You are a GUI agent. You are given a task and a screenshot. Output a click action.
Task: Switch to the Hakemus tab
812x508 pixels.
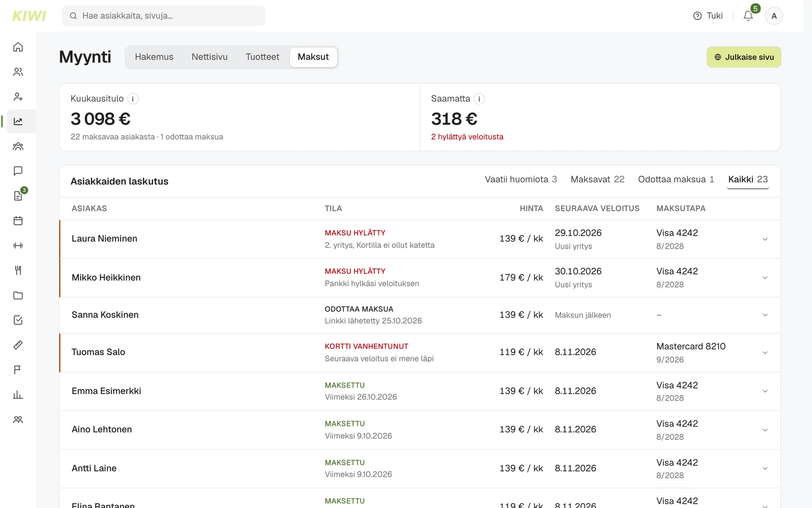154,57
